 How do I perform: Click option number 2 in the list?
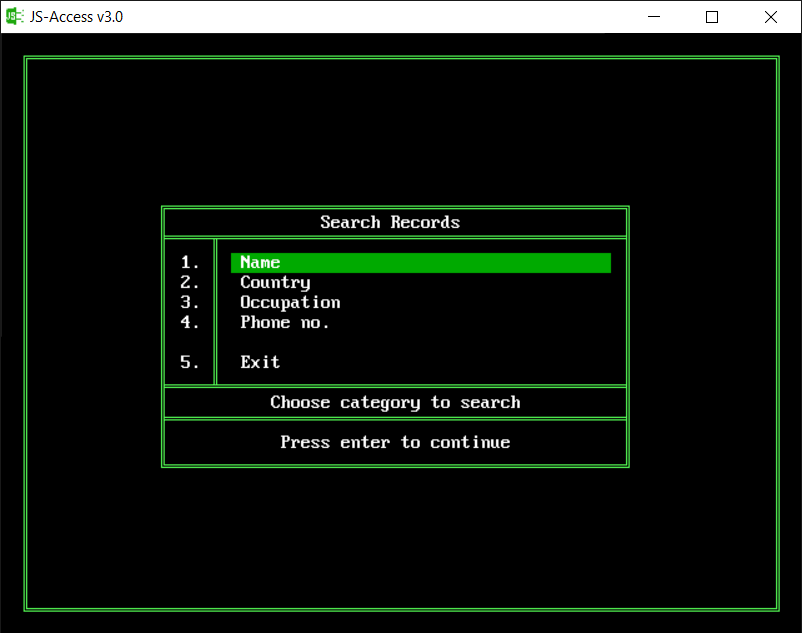(190, 282)
